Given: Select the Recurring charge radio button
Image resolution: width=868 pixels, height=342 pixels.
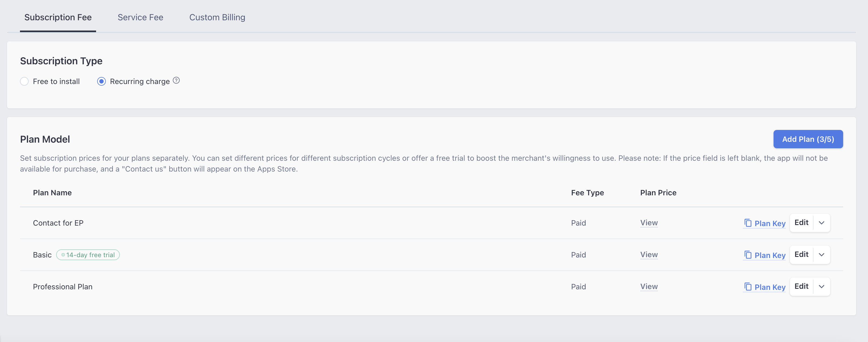Looking at the screenshot, I should click(101, 82).
